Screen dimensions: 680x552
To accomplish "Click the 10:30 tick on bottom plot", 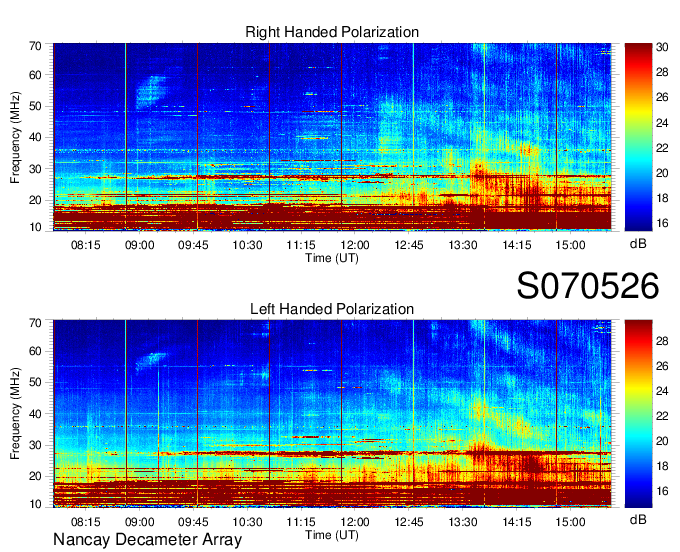I will [x=247, y=522].
